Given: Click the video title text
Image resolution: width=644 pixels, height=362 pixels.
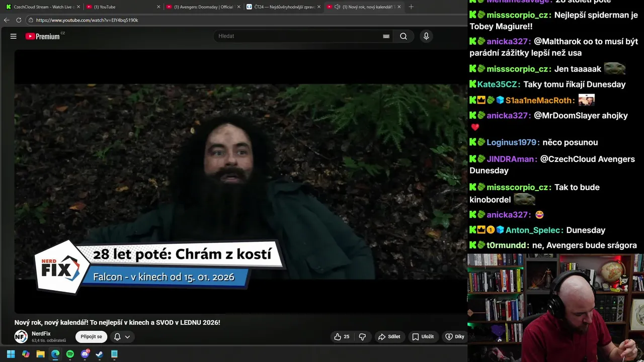Looking at the screenshot, I should [x=117, y=322].
